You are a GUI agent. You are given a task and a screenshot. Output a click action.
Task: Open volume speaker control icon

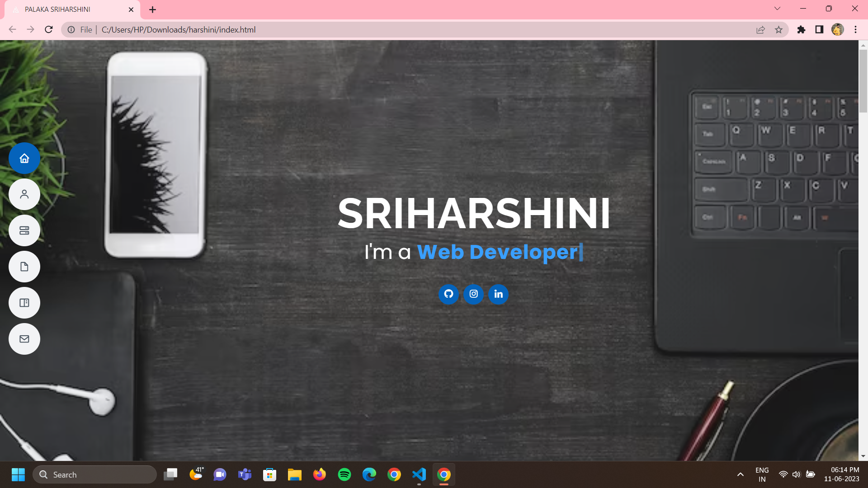(797, 474)
